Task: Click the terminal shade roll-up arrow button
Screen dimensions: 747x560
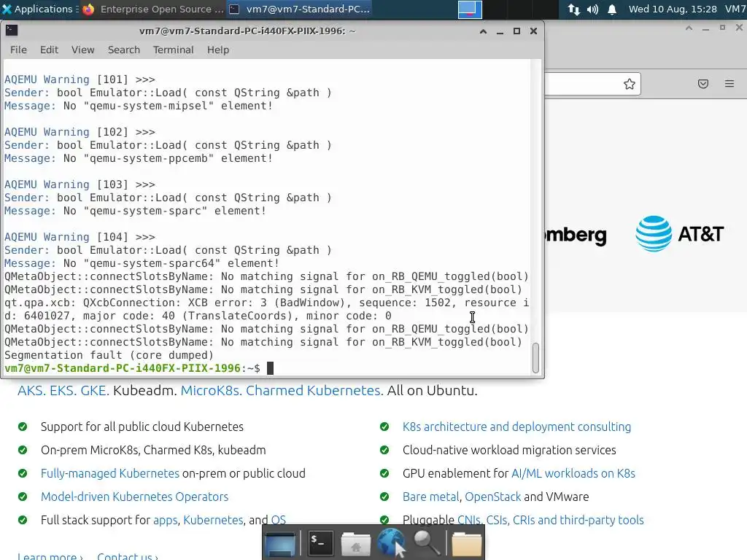Action: 483,31
